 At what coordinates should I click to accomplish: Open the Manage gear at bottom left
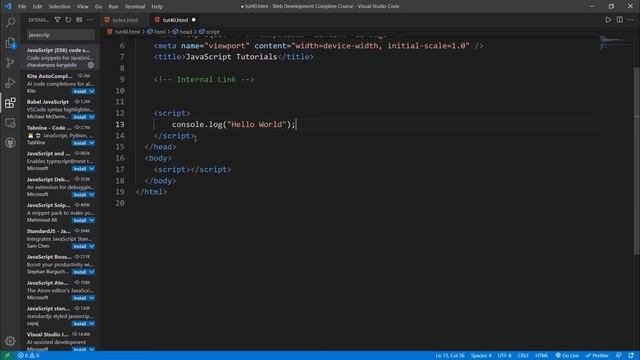[10, 341]
